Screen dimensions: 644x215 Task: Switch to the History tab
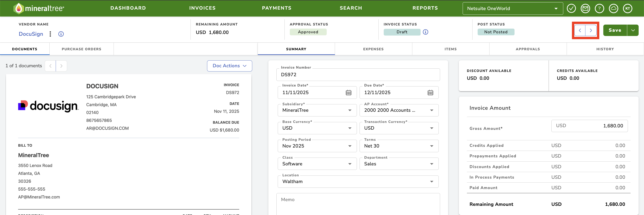(605, 49)
